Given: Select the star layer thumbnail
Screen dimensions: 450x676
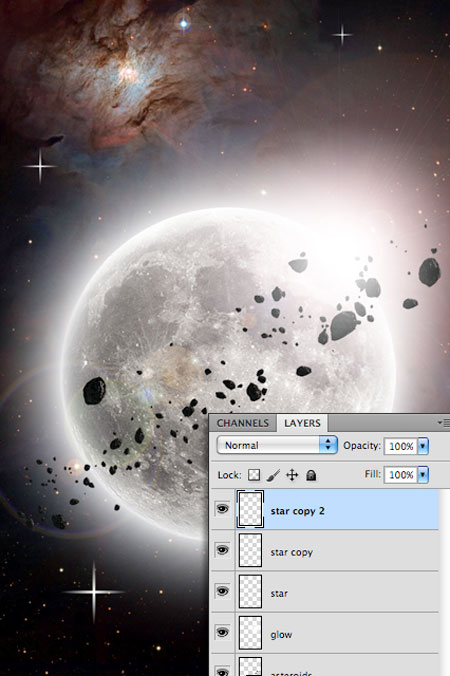Looking at the screenshot, I should tap(250, 591).
